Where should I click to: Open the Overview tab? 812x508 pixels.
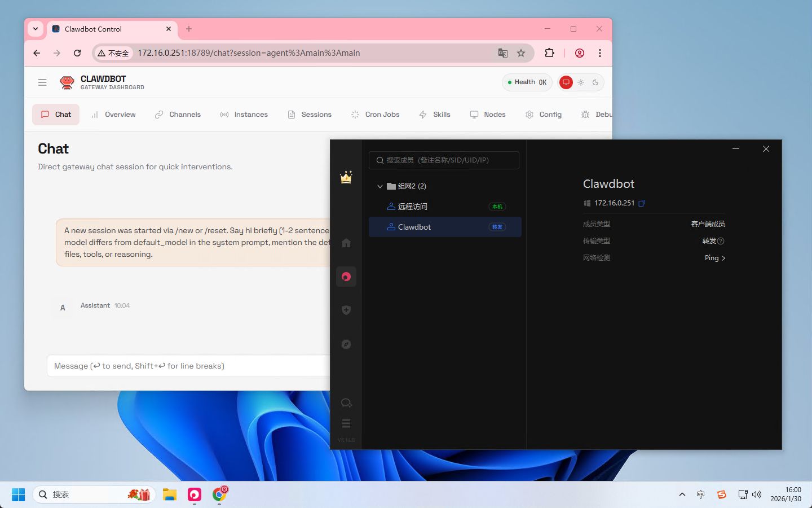[113, 115]
